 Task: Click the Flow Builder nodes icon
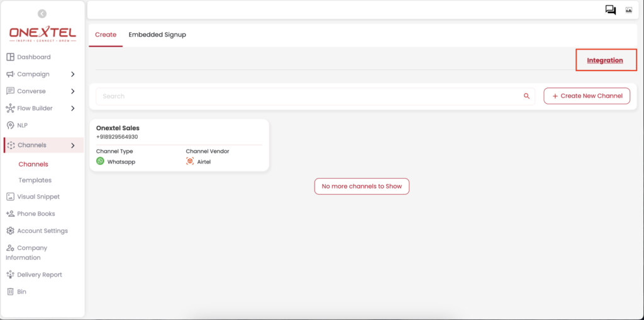pyautogui.click(x=10, y=108)
